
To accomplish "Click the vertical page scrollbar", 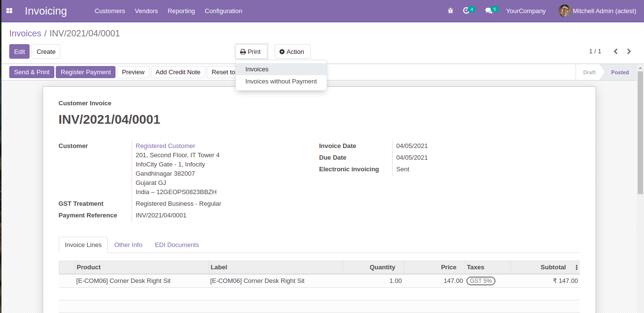I will pos(640,131).
